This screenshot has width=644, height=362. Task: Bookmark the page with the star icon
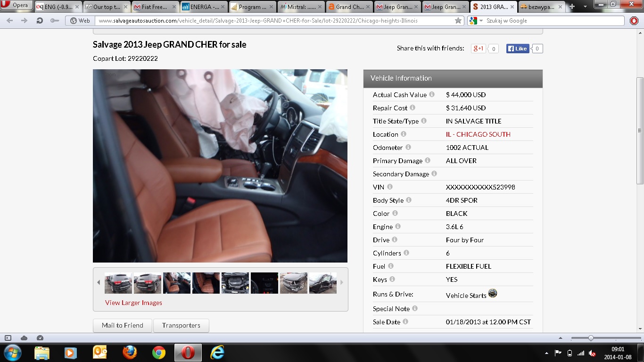[458, 21]
